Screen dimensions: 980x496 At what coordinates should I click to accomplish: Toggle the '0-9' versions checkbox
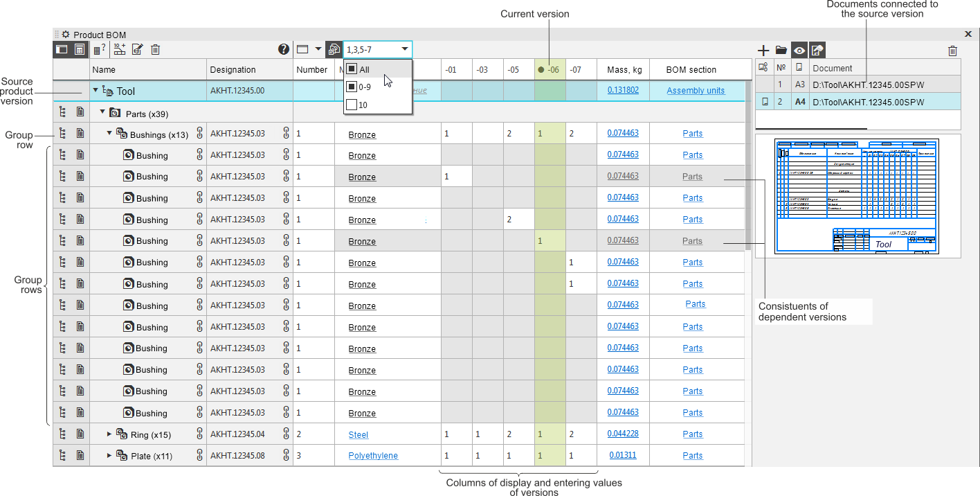click(x=352, y=87)
